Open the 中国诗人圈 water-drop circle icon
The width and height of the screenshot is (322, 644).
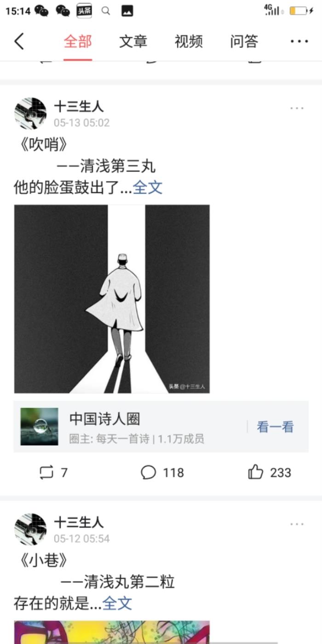point(39,426)
